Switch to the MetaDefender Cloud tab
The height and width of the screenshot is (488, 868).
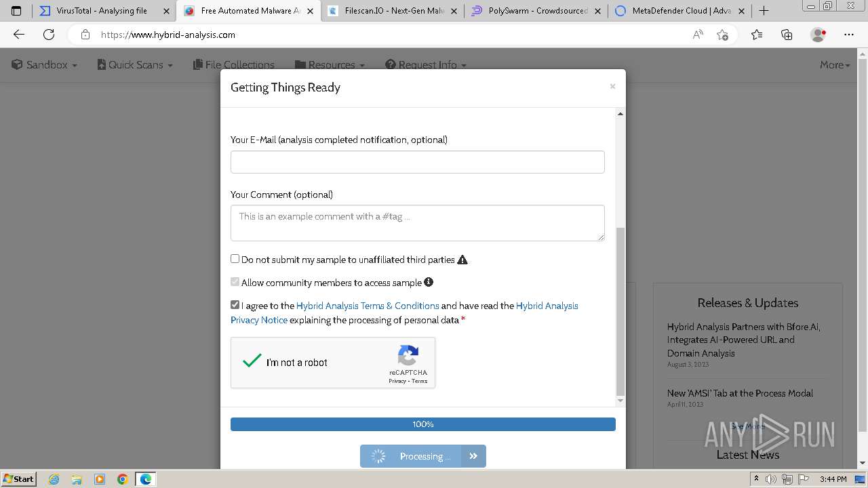pos(681,11)
